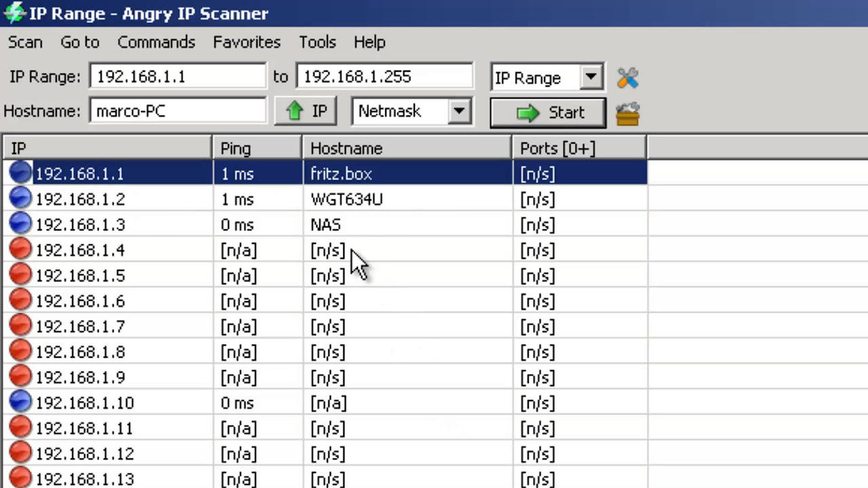Click the red status icon for 192.168.1.12
Image resolution: width=868 pixels, height=488 pixels.
click(20, 453)
